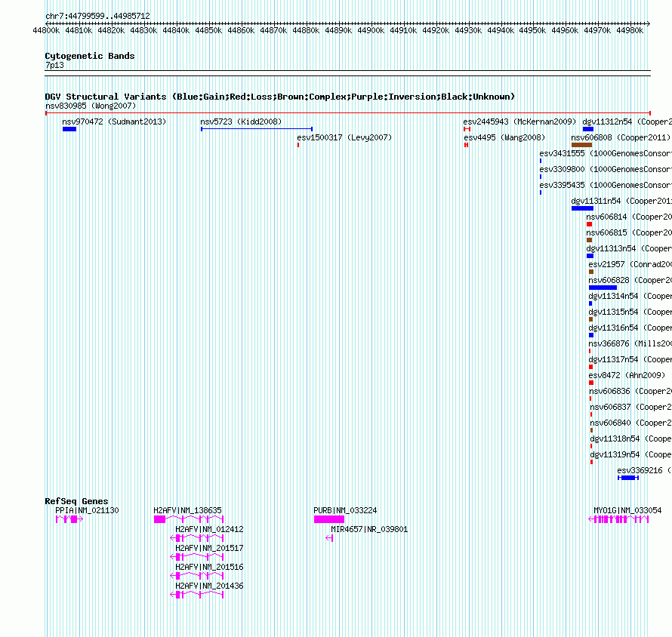The image size is (672, 637).
Task: Click the dgv11318n54 variant label
Action: click(x=631, y=439)
